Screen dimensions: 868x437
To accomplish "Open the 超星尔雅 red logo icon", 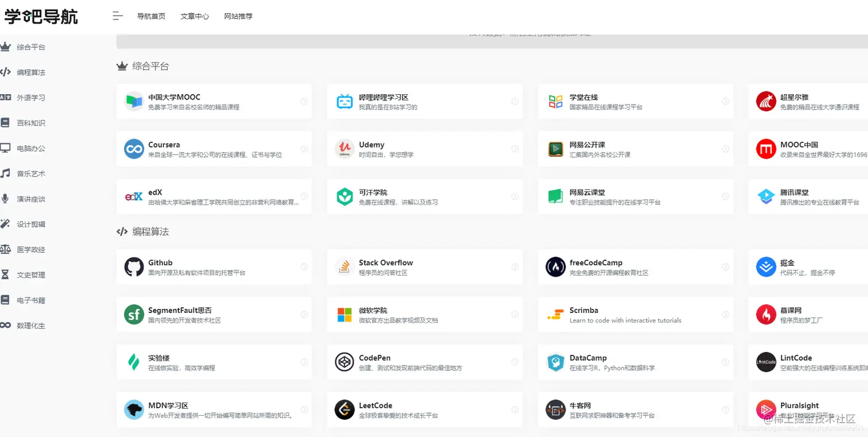I will [x=766, y=102].
